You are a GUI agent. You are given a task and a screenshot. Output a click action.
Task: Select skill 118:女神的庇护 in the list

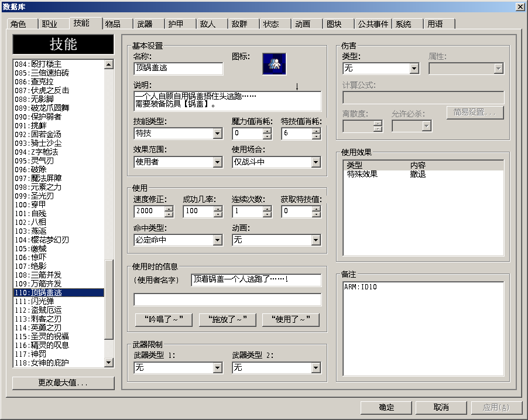click(59, 363)
